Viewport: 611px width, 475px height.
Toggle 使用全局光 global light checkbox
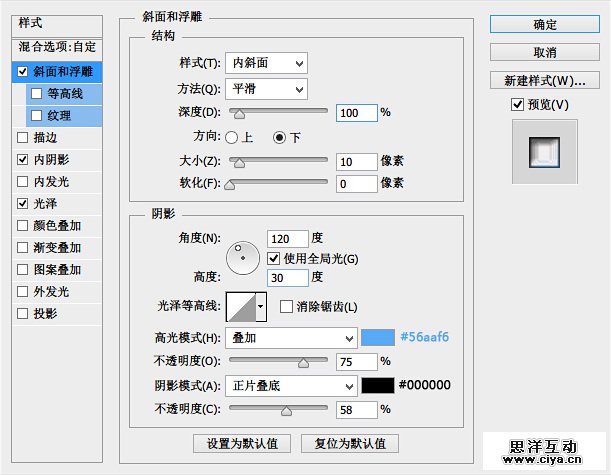point(274,258)
